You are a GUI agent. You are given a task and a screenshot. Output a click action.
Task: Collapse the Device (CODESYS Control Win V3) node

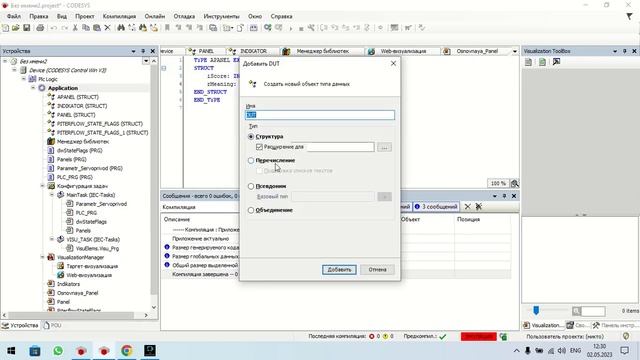(x=14, y=70)
